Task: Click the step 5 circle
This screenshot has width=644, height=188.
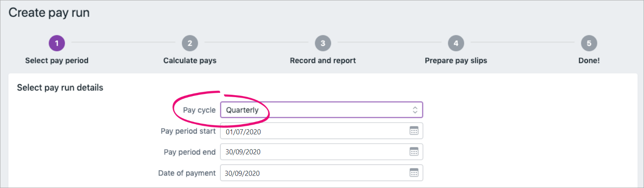Action: [589, 43]
